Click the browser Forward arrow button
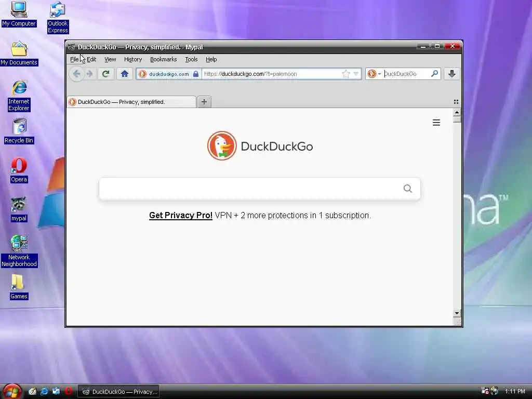 (89, 74)
